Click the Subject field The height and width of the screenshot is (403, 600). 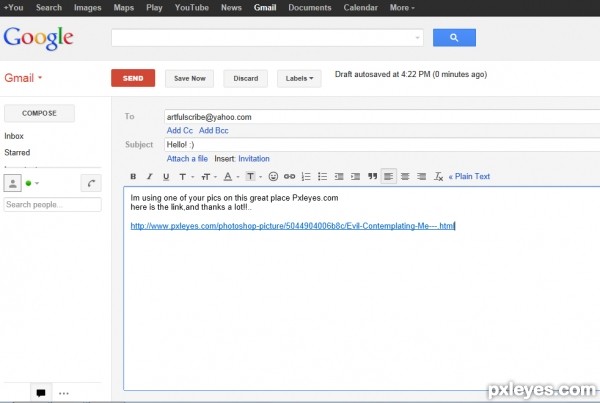pos(382,144)
